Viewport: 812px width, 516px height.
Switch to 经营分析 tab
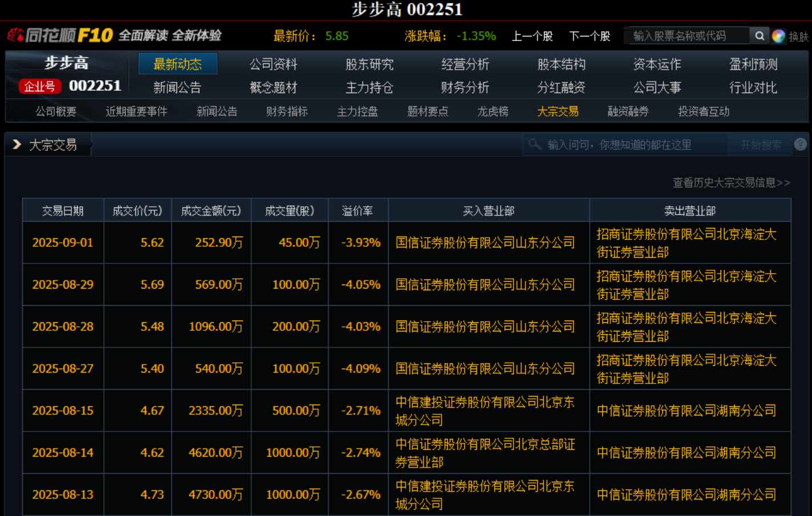click(x=465, y=64)
